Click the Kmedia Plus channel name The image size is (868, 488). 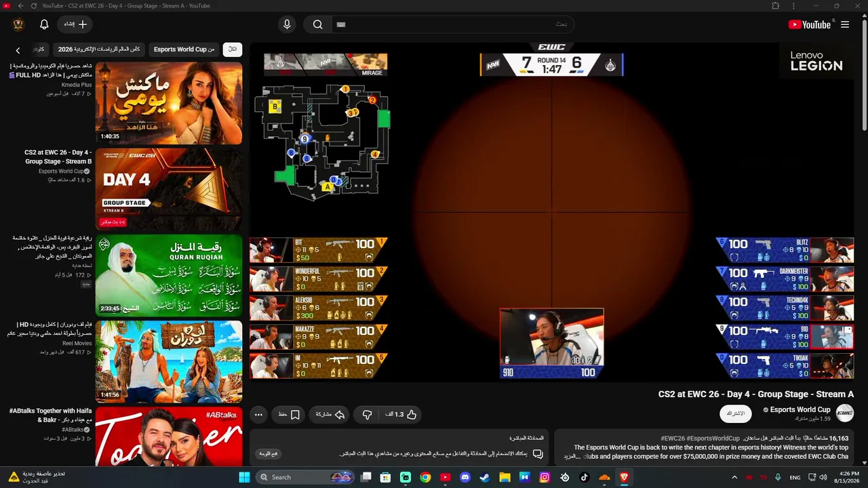tap(77, 85)
